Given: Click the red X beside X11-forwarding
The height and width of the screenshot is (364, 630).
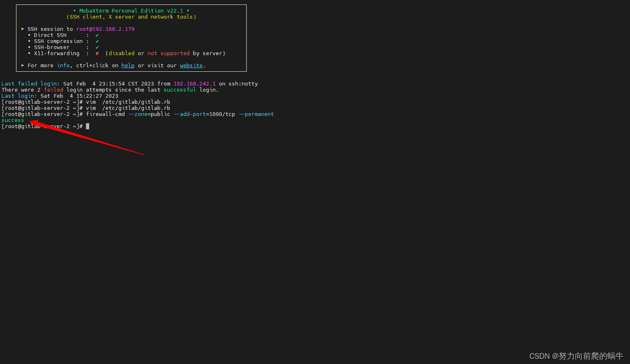Looking at the screenshot, I should (x=97, y=53).
